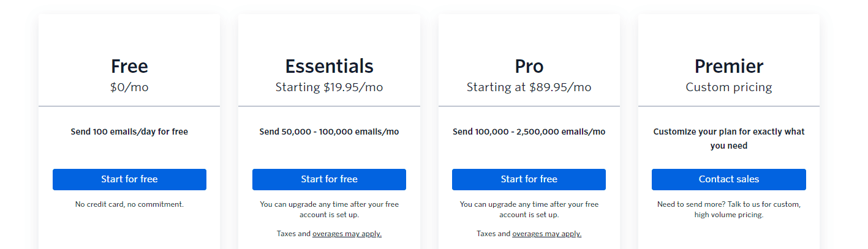Click the Custom pricing text
This screenshot has width=868, height=249.
729,87
